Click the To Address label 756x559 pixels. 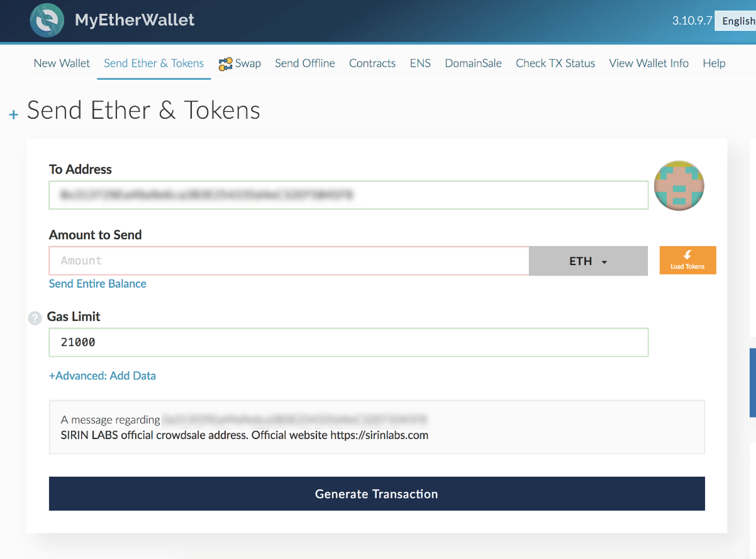pos(80,169)
